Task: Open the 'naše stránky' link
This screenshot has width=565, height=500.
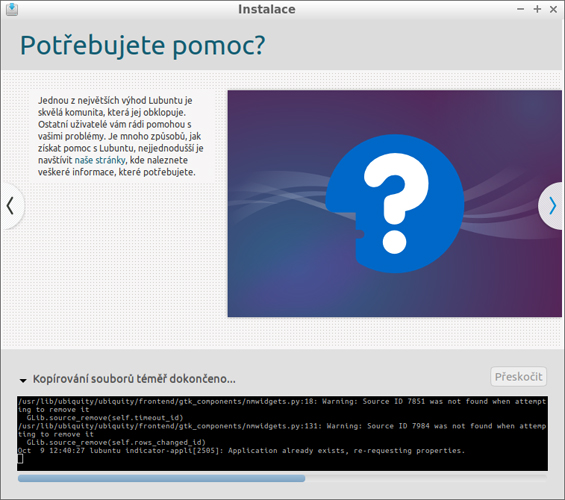Action: tap(100, 160)
